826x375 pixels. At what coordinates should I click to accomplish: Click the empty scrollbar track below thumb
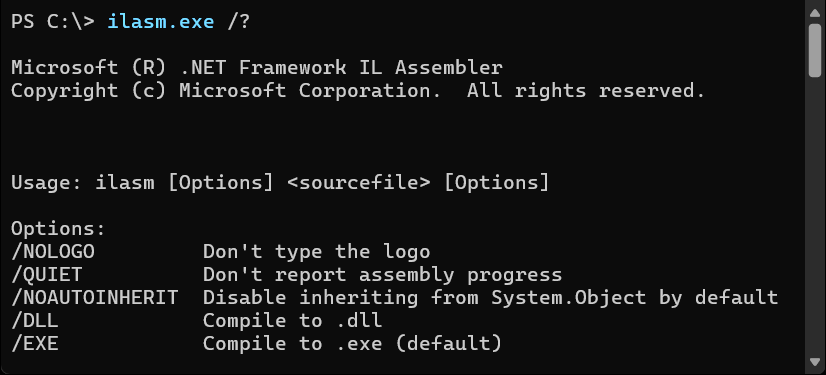pyautogui.click(x=814, y=216)
